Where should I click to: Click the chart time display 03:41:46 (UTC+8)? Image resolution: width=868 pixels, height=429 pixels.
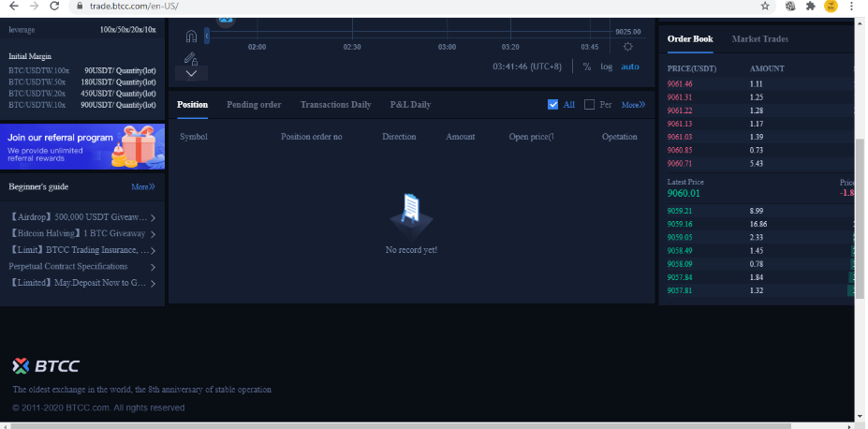(527, 67)
